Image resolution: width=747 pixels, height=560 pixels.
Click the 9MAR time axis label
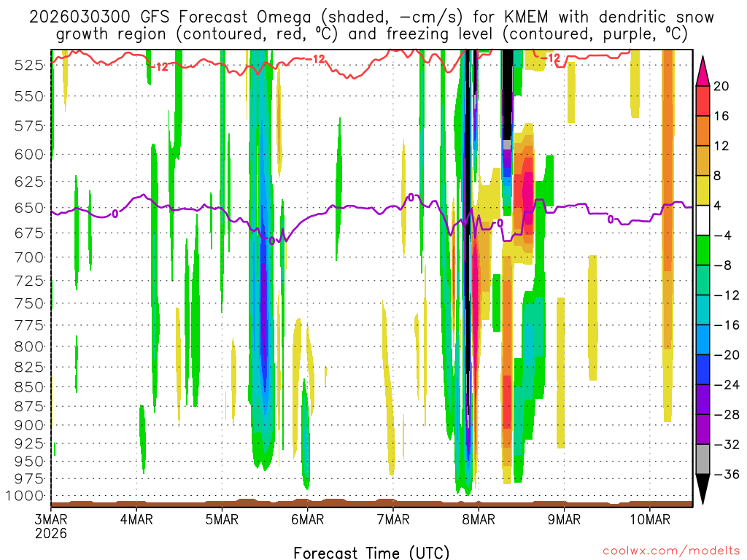564,519
